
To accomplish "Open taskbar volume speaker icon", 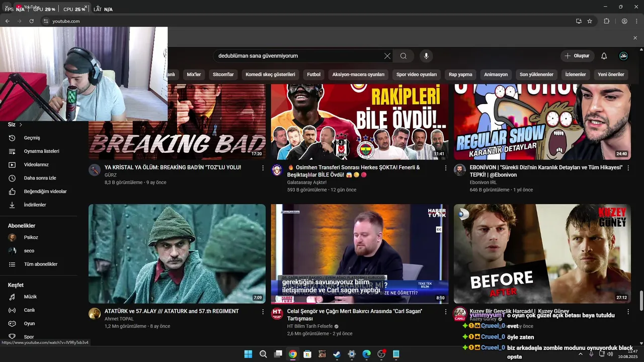I will (x=610, y=354).
